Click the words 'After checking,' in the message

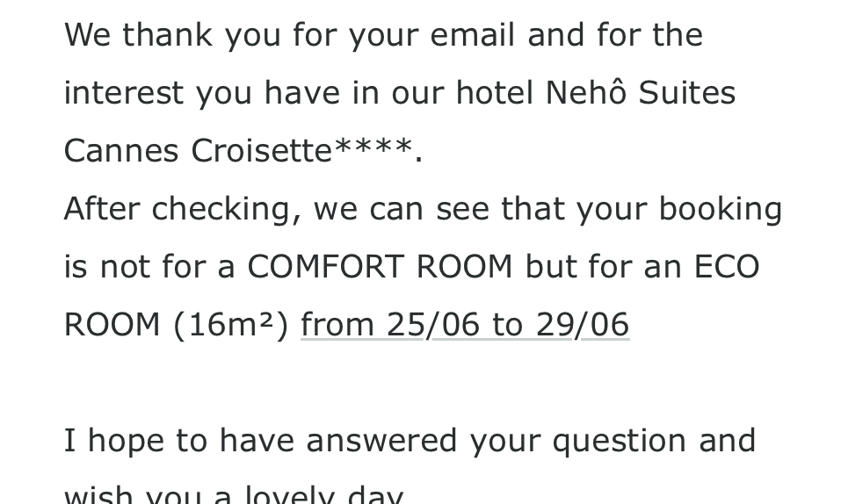point(183,209)
